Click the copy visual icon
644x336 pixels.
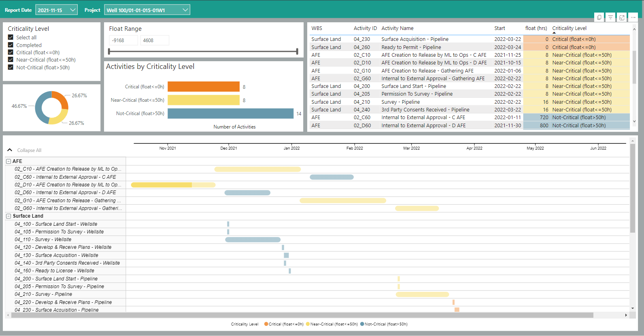[x=599, y=17]
